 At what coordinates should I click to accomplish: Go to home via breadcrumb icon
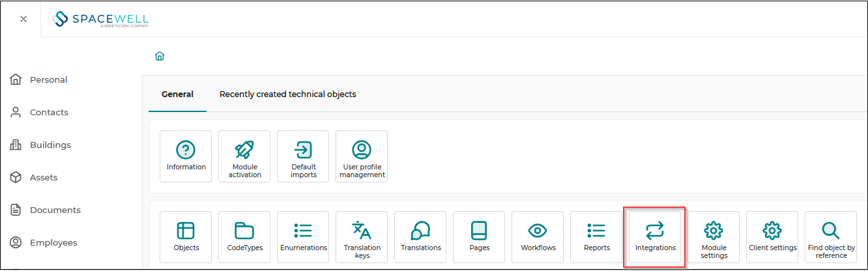(x=160, y=56)
